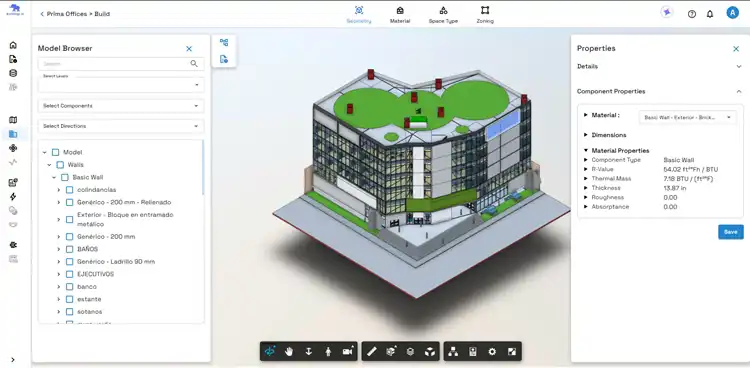Screen dimensions: 750x368
Task: Click the Model Browser search field
Action: (x=121, y=64)
